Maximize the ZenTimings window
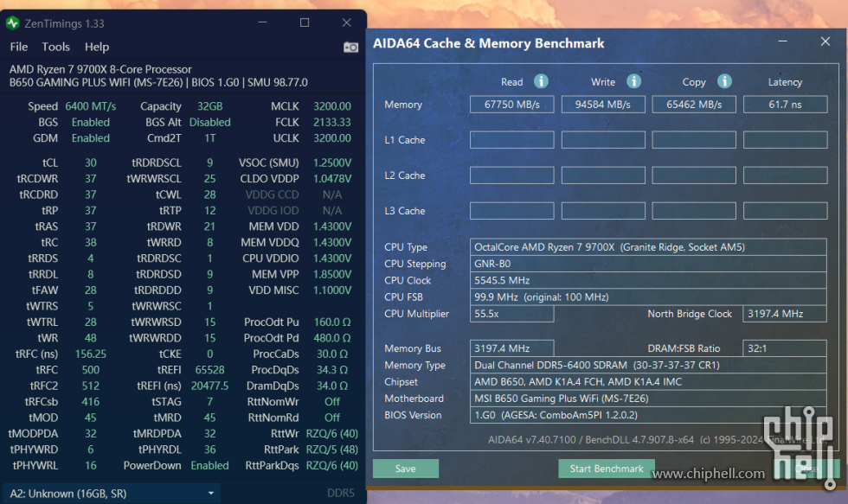 pos(305,22)
